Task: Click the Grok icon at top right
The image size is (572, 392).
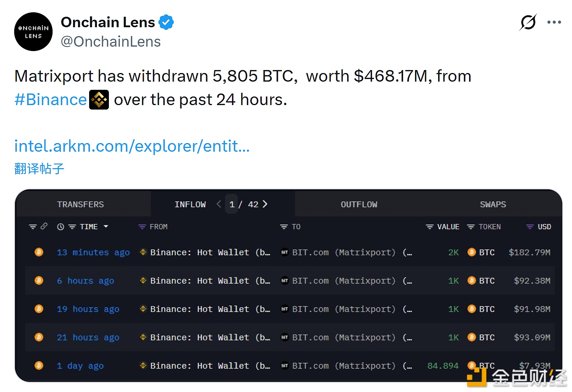Action: pyautogui.click(x=528, y=22)
